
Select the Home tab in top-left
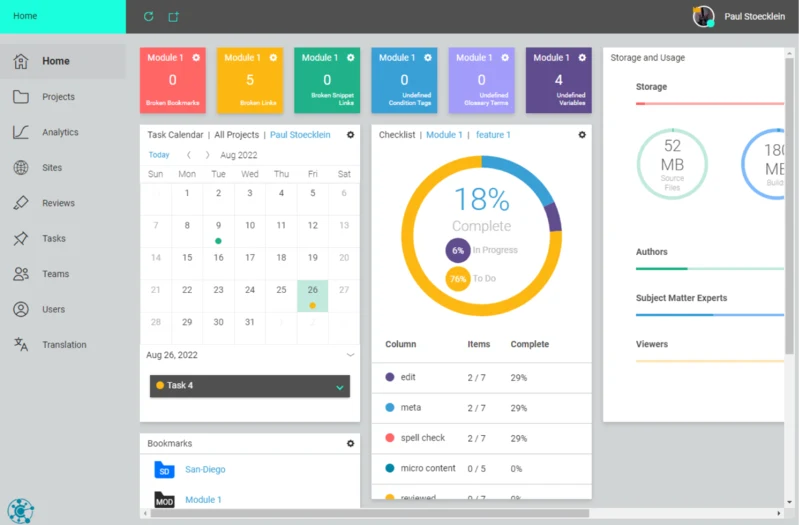63,16
